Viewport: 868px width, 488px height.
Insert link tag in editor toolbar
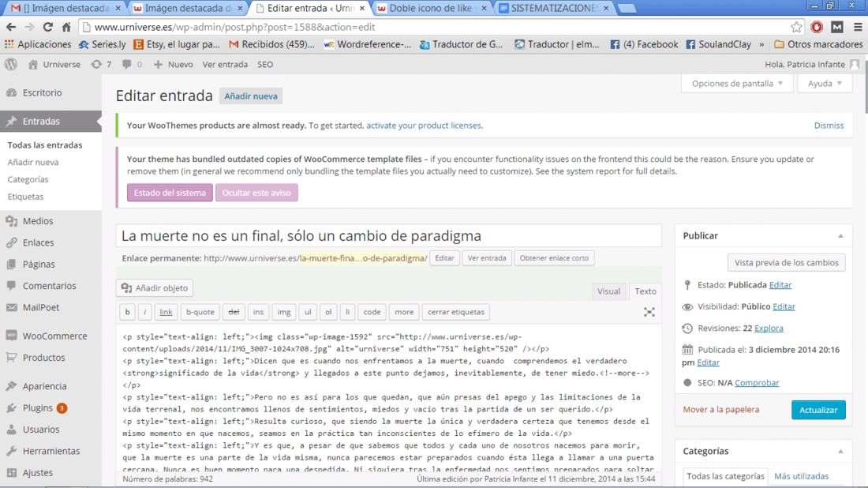point(166,312)
